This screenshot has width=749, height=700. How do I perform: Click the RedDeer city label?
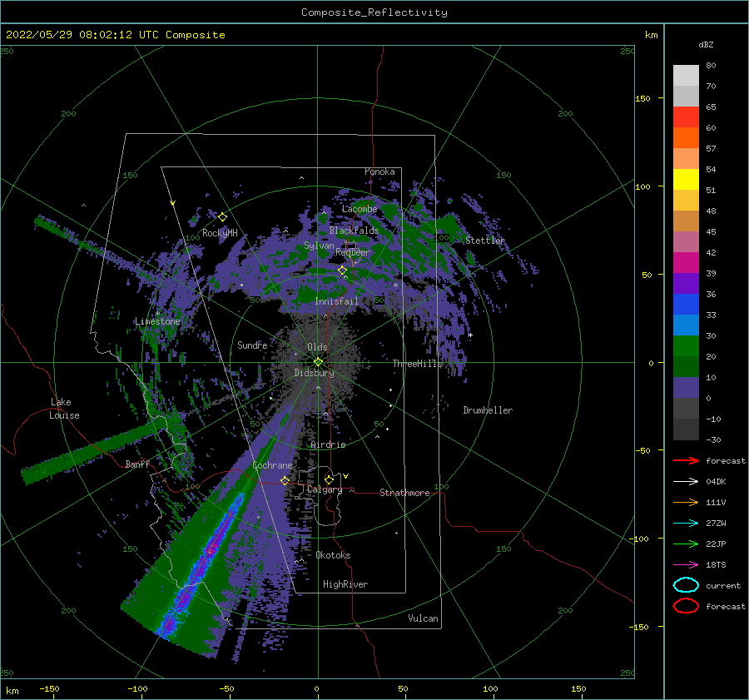(353, 252)
